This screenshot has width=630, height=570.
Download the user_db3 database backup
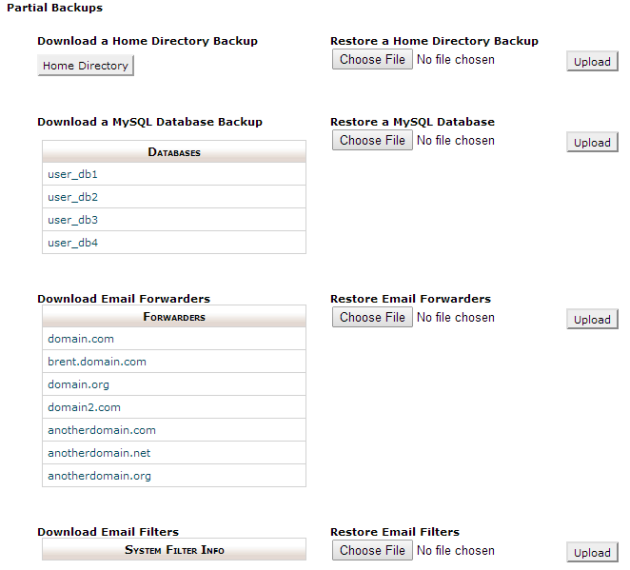[x=73, y=220]
